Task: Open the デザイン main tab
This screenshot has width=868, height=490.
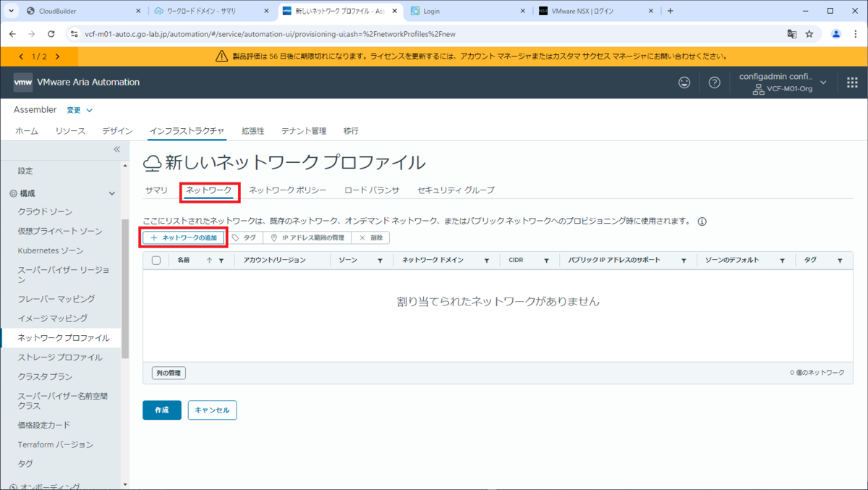Action: pyautogui.click(x=117, y=131)
